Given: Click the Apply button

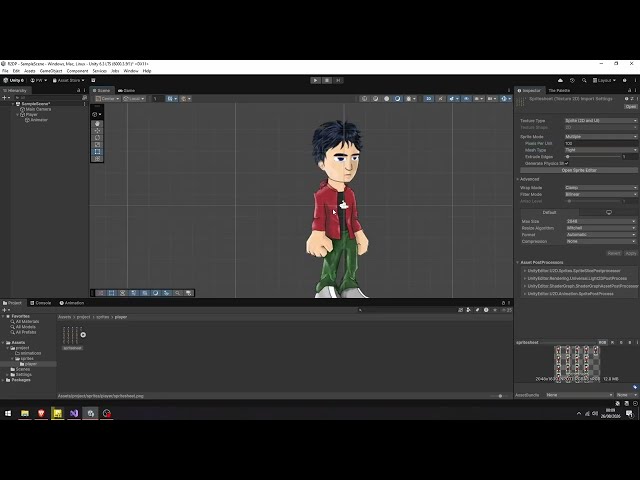Looking at the screenshot, I should pyautogui.click(x=631, y=253).
